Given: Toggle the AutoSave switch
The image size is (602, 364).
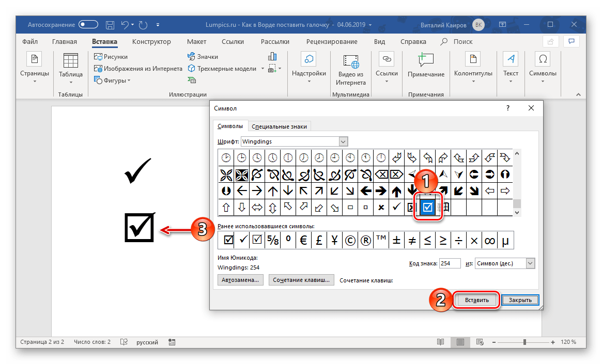Looking at the screenshot, I should click(88, 25).
